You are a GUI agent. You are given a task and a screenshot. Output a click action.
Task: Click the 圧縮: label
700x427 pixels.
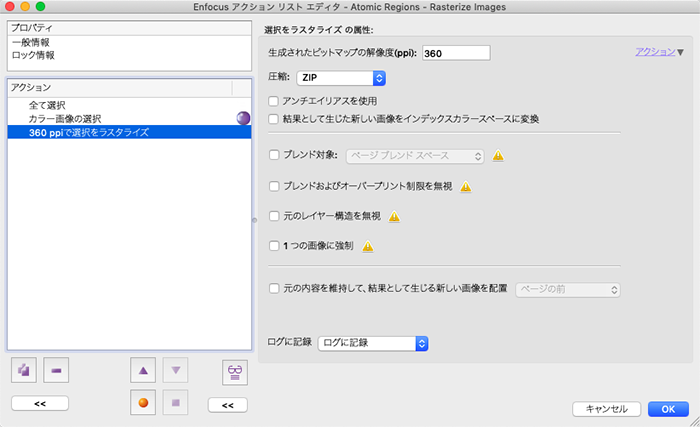pyautogui.click(x=279, y=77)
